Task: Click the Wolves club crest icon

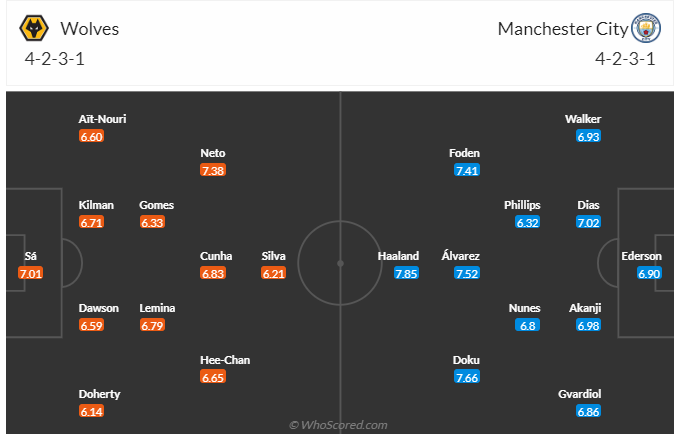Action: click(x=34, y=29)
